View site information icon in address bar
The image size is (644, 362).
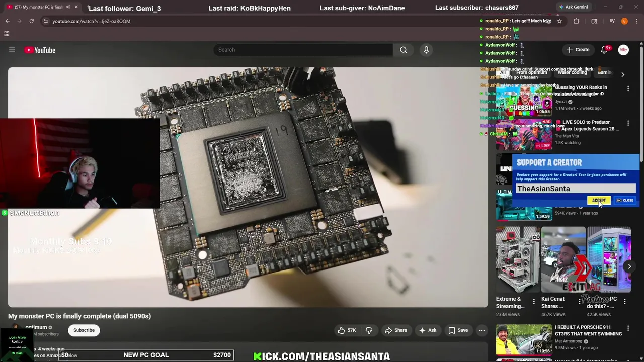46,21
